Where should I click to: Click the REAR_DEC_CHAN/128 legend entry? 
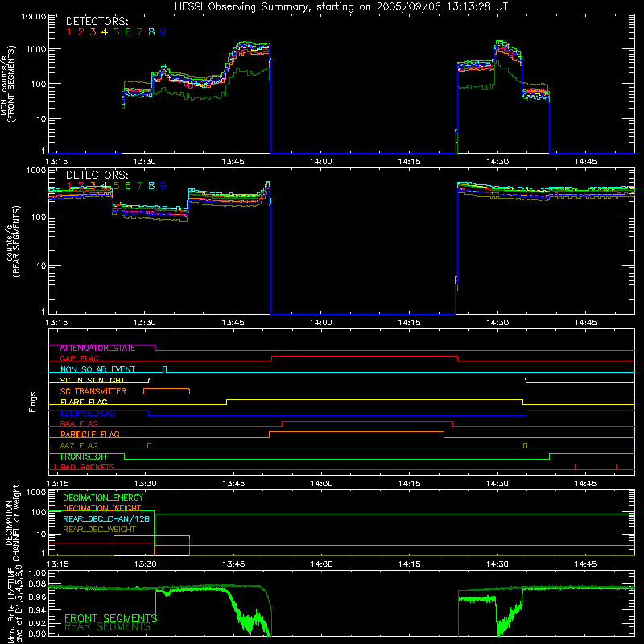click(106, 518)
